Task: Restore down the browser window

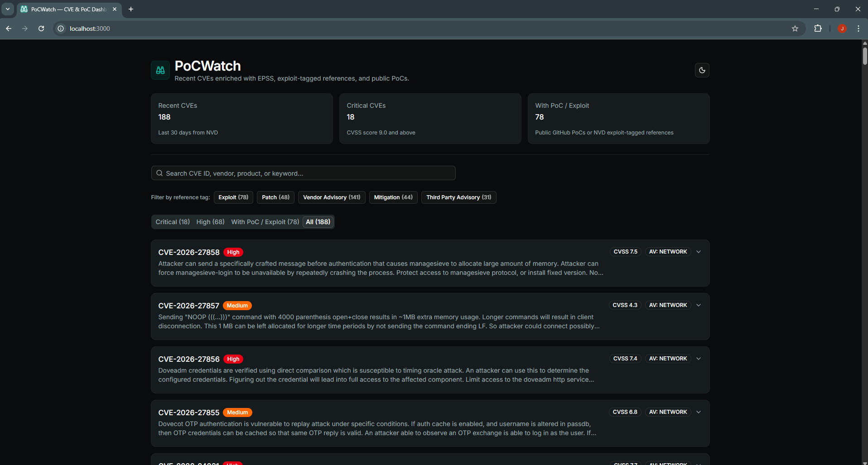Action: tap(837, 9)
